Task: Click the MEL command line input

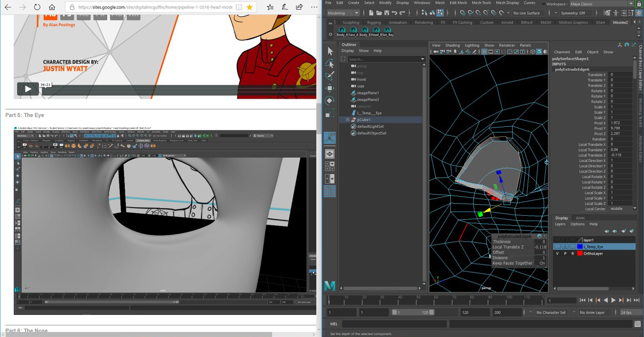Action: coord(393,324)
